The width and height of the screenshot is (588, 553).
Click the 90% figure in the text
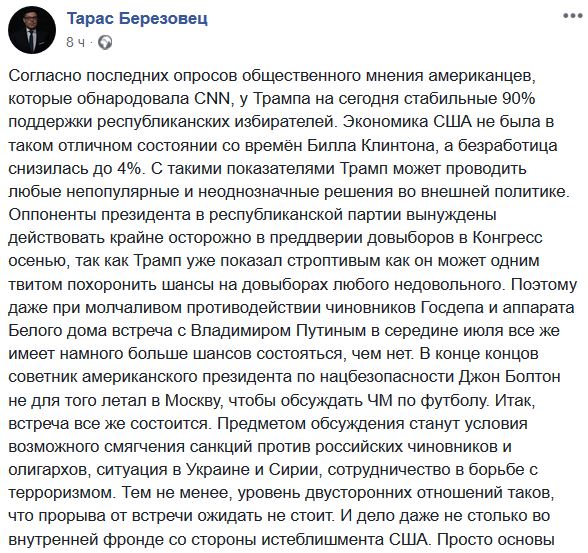pos(519,99)
